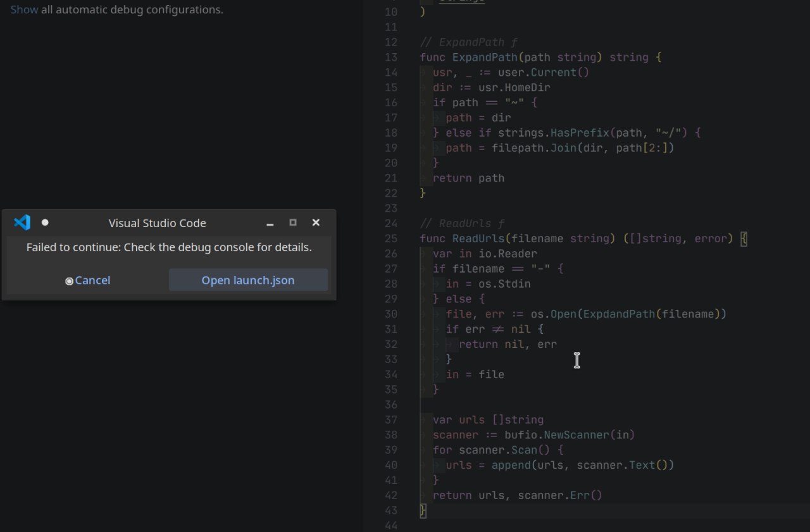Click line number 13 in the gutter
Screen dimensions: 810x532
[x=390, y=57]
